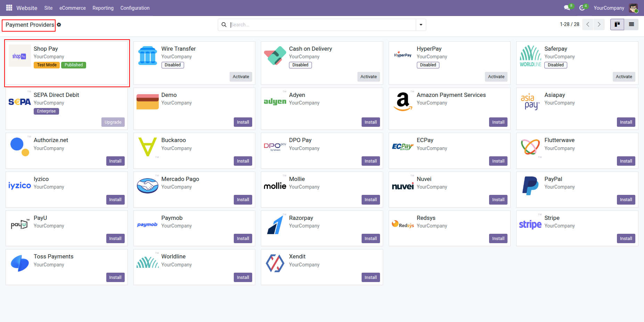
Task: Install the Mollie provider
Action: [371, 200]
